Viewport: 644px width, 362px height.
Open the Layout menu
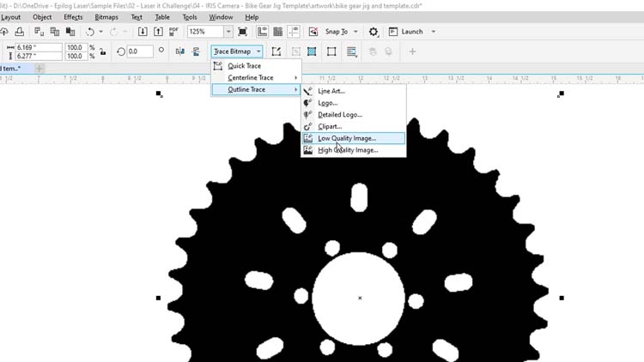click(x=10, y=17)
